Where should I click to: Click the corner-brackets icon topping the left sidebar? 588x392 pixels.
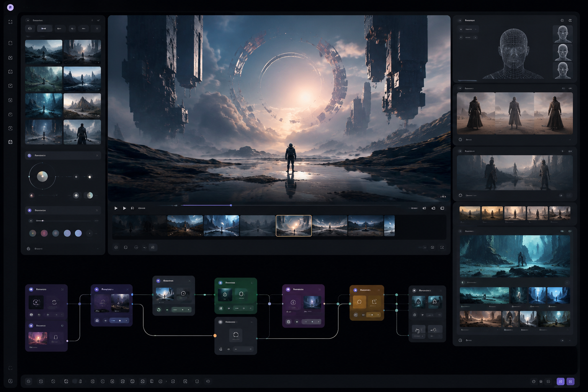click(x=10, y=22)
